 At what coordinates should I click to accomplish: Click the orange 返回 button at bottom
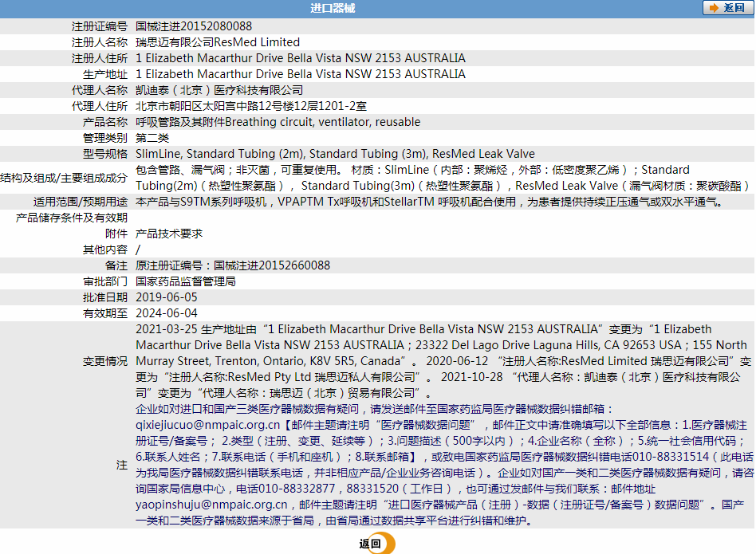coord(377,544)
